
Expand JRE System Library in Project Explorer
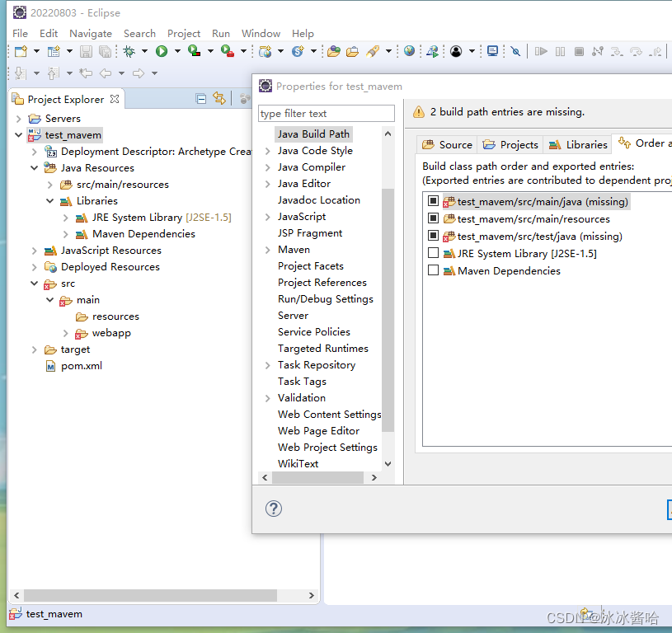[x=66, y=218]
